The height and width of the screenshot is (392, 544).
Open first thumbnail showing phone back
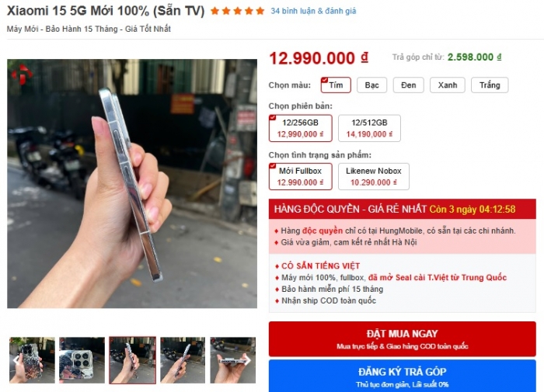pyautogui.click(x=32, y=360)
